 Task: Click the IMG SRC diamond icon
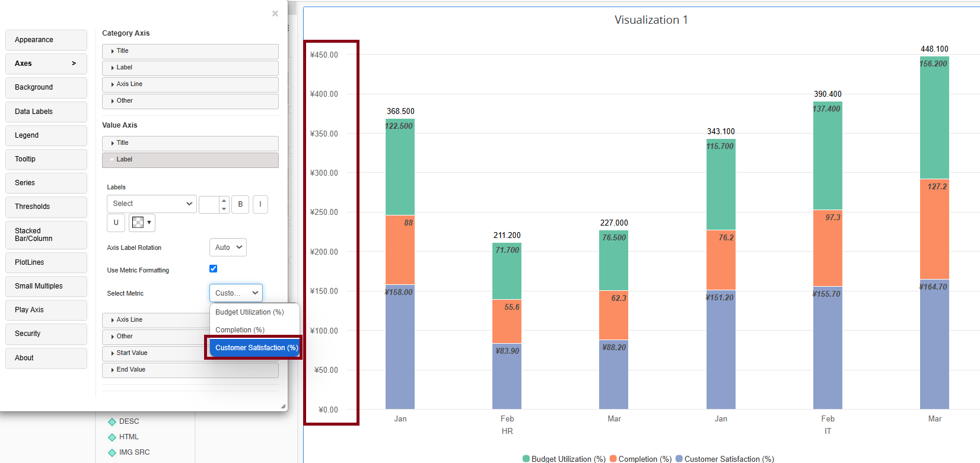pyautogui.click(x=112, y=453)
